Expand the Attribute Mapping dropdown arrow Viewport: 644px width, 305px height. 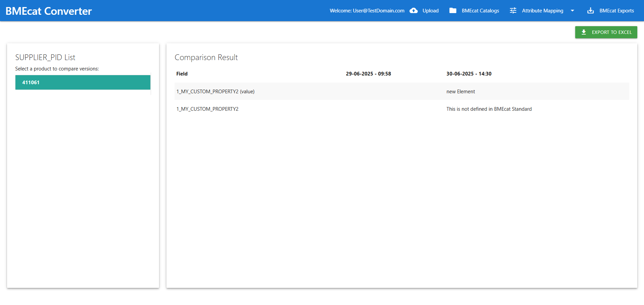(573, 11)
